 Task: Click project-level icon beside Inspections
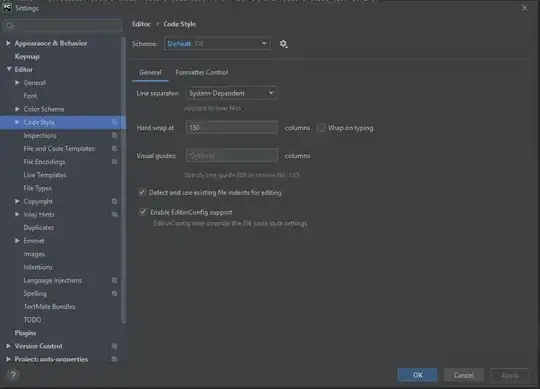click(x=114, y=136)
